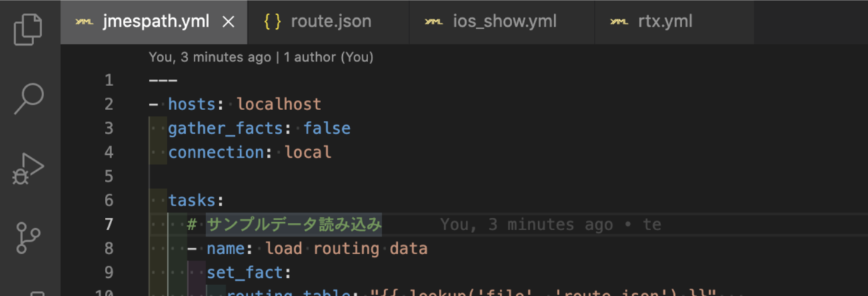Click line number 9 in gutter
Image resolution: width=868 pixels, height=296 pixels.
(x=109, y=272)
